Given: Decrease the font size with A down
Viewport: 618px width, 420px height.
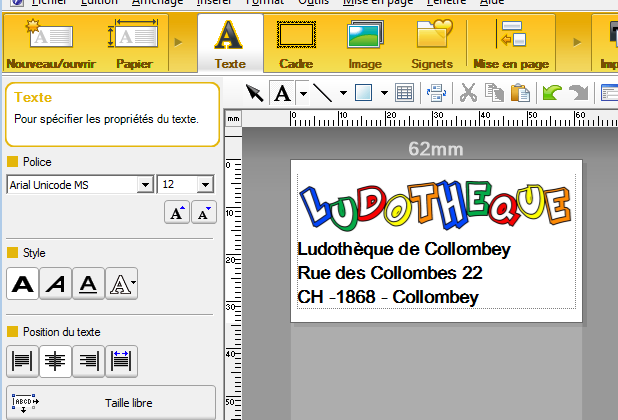Looking at the screenshot, I should tap(204, 213).
